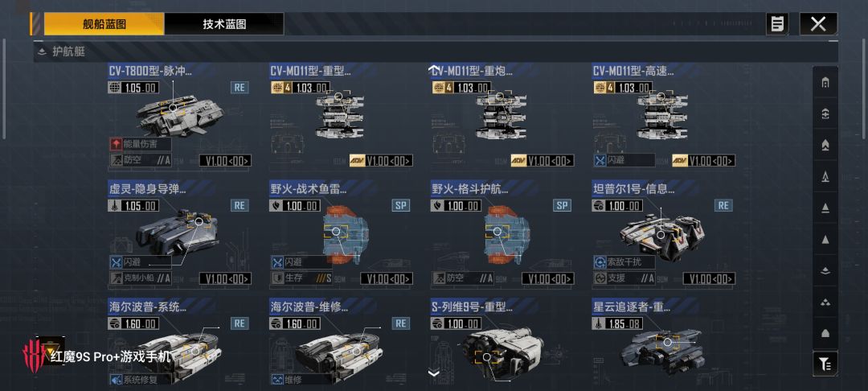Select the 舰船蓝图 tab

[x=104, y=24]
